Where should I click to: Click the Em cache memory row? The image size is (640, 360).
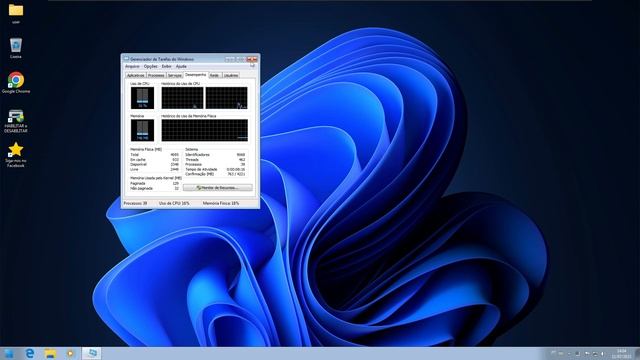154,160
